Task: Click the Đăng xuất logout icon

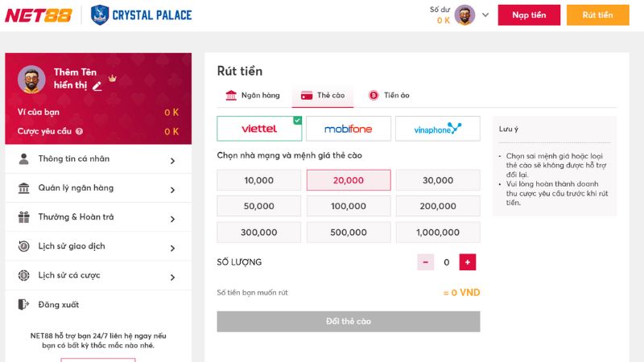Action: [23, 305]
